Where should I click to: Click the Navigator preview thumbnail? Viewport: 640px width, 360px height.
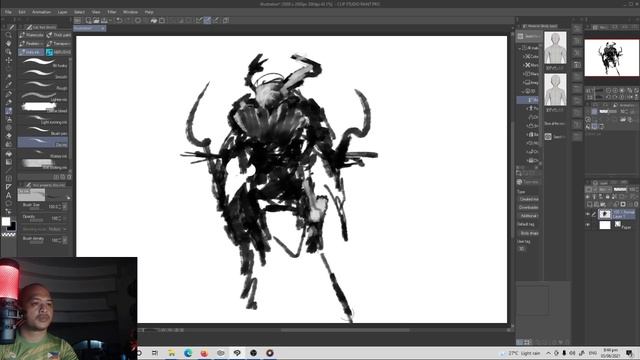[611, 58]
